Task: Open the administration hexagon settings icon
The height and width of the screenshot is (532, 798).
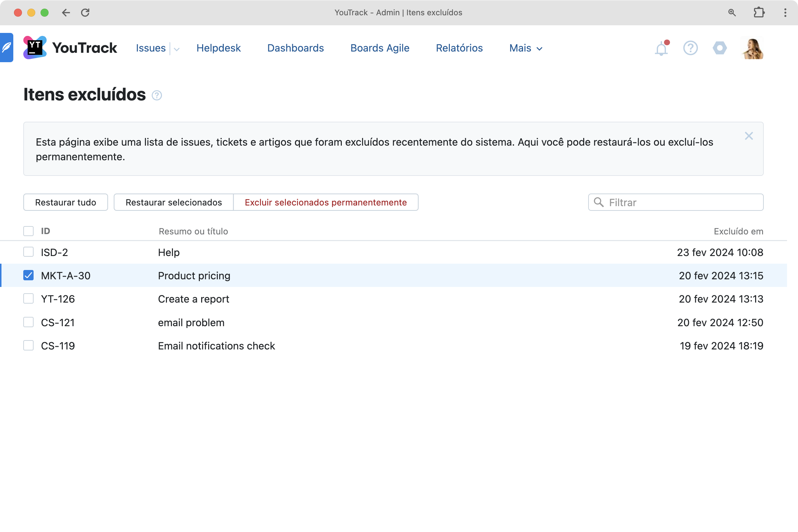Action: 720,48
